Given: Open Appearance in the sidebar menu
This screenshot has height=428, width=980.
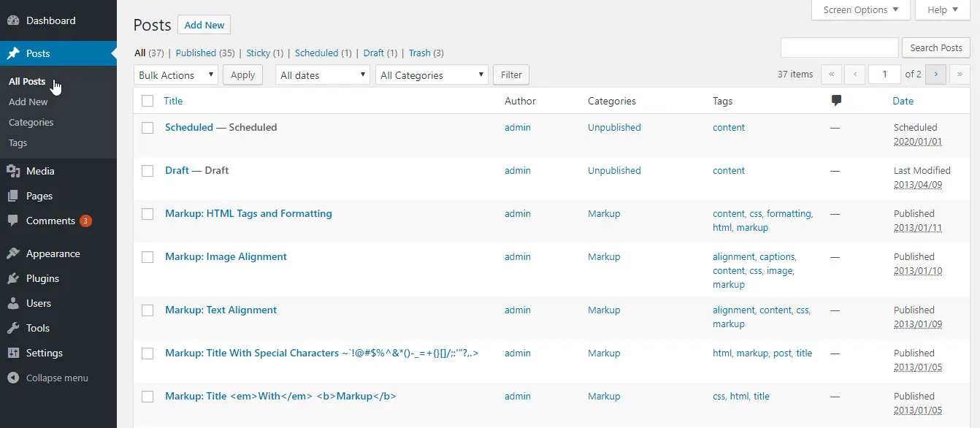Looking at the screenshot, I should [x=58, y=253].
